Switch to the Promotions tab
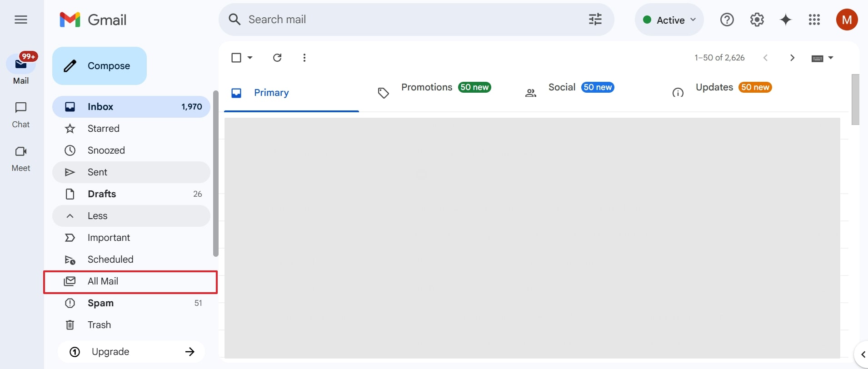This screenshot has width=868, height=369. pos(426,88)
